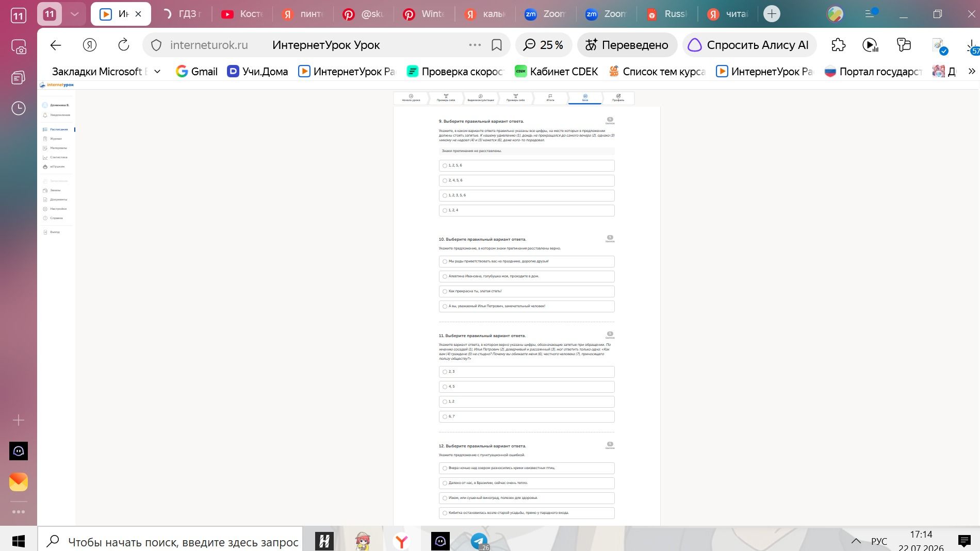Open Журнал in the left sidebar
980x551 pixels.
pyautogui.click(x=53, y=139)
